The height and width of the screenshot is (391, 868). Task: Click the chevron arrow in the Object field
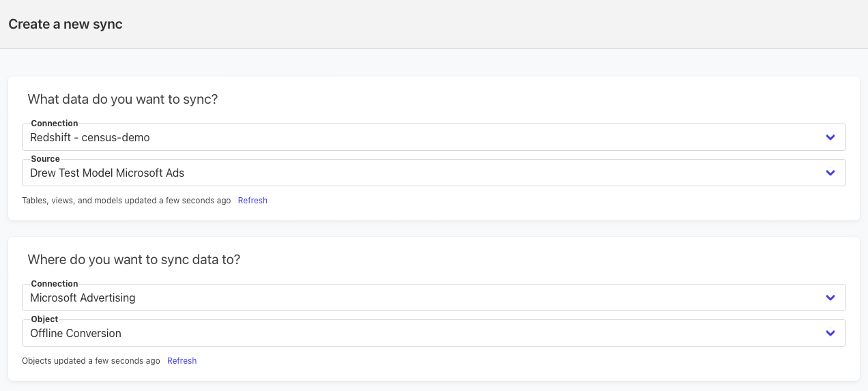830,333
